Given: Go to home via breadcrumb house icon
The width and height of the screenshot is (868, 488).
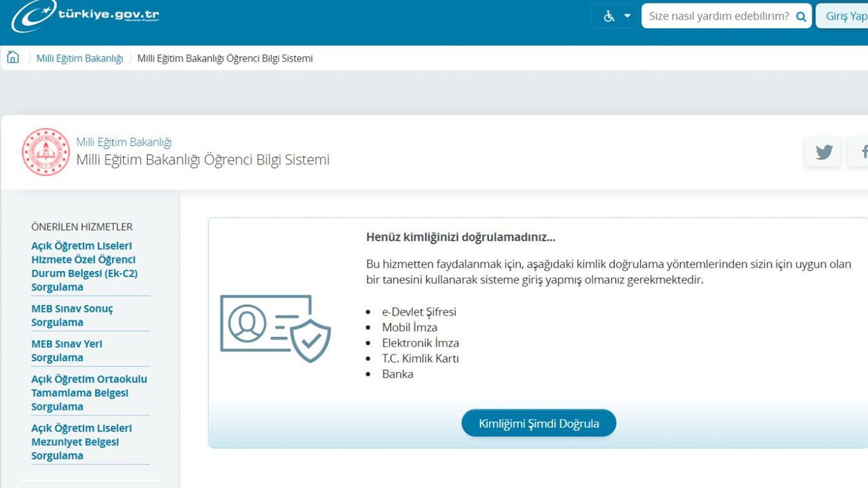Looking at the screenshot, I should [x=13, y=58].
